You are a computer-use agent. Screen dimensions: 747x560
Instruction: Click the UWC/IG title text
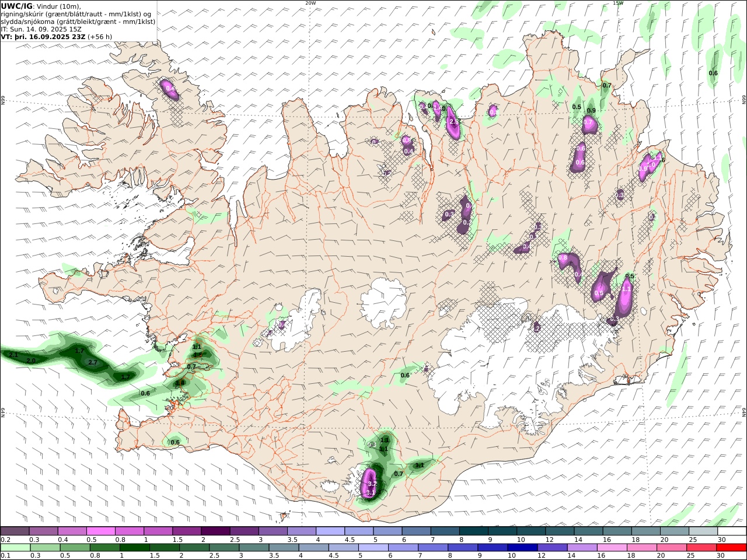pyautogui.click(x=17, y=6)
